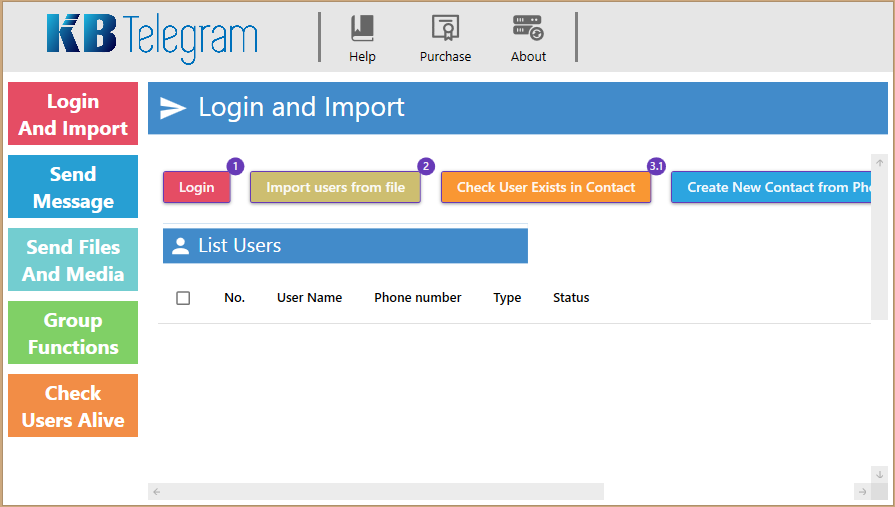The height and width of the screenshot is (507, 895).
Task: Click the horizontal scrollbar thumb
Action: point(384,492)
